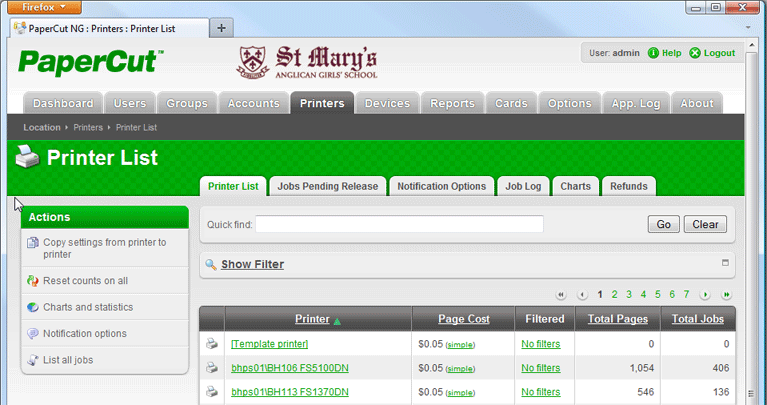
Task: Go to next page of printer list
Action: click(705, 295)
